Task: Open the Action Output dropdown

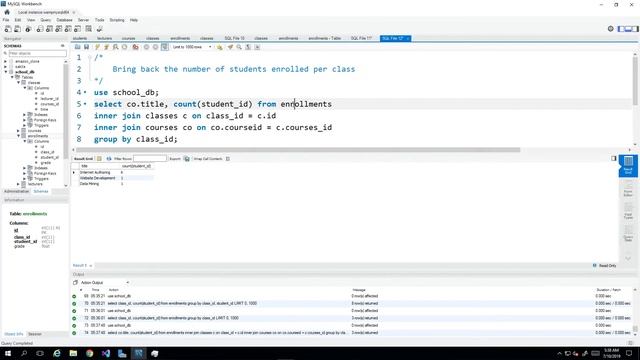Action: click(104, 282)
